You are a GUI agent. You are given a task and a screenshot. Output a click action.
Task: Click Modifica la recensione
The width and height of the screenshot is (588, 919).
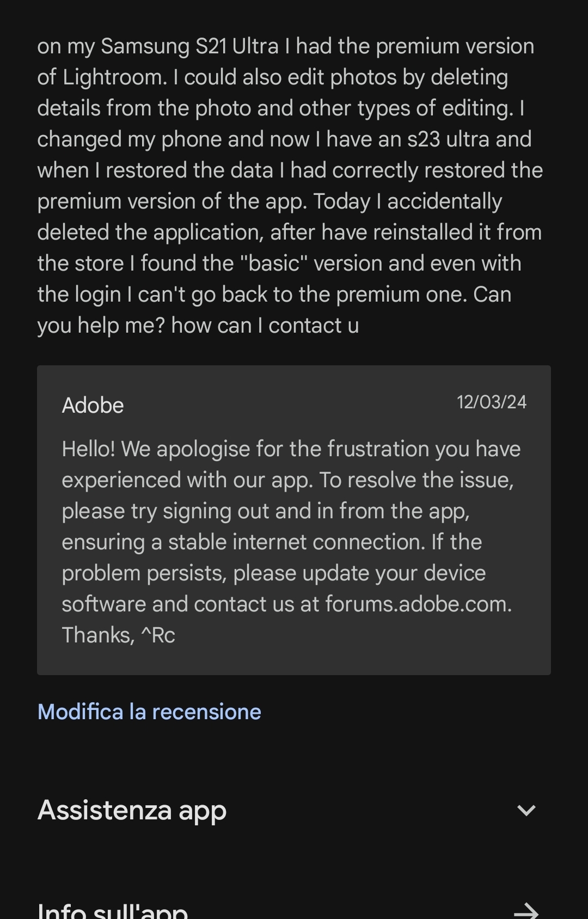pos(149,711)
